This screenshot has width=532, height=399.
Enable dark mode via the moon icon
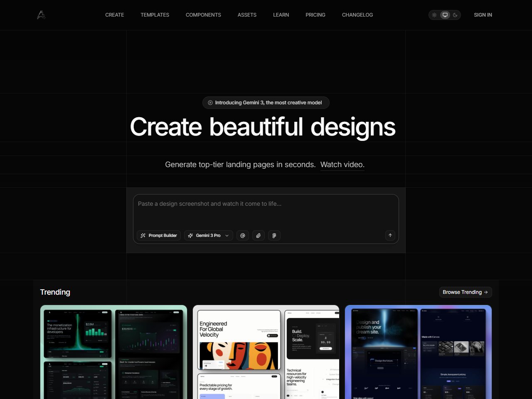(455, 15)
